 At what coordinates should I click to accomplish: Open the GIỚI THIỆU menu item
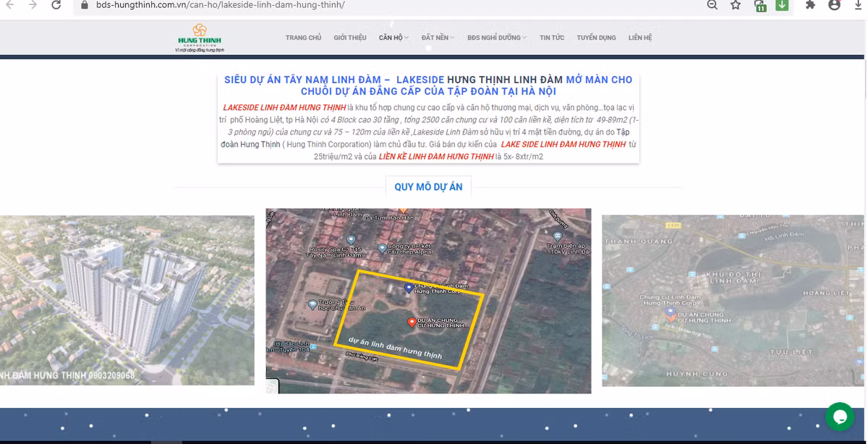click(x=350, y=38)
